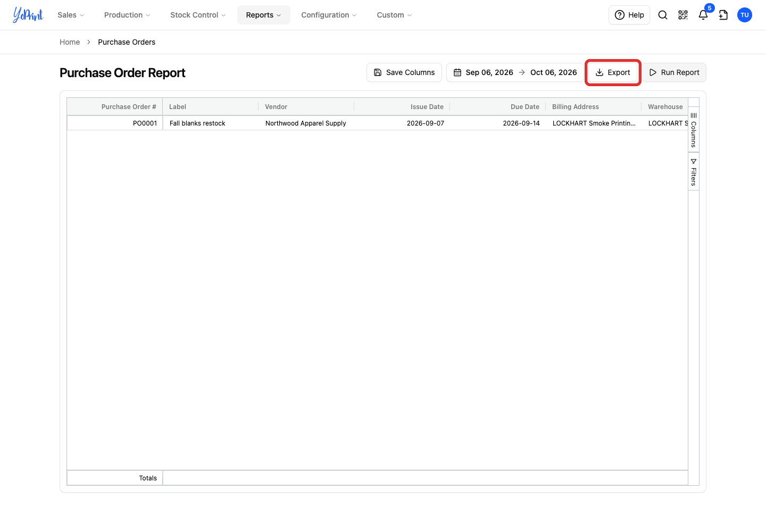Screen dimensions: 766x532
Task: Sort by the Due Date column header
Action: coord(498,107)
